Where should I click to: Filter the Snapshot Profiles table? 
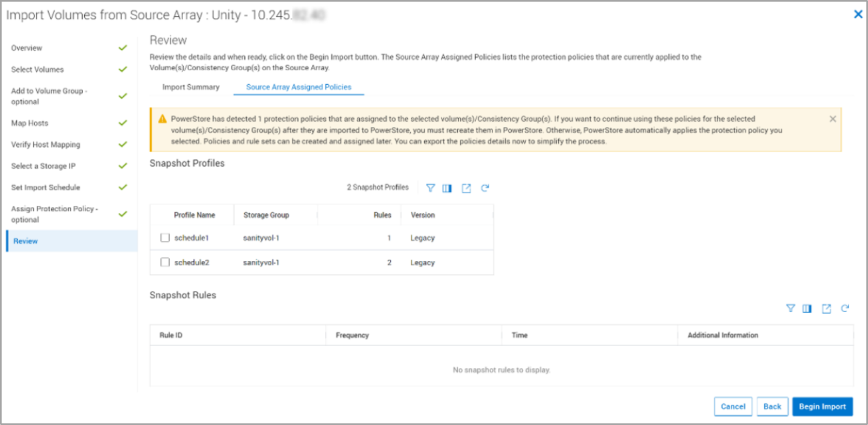click(x=430, y=188)
